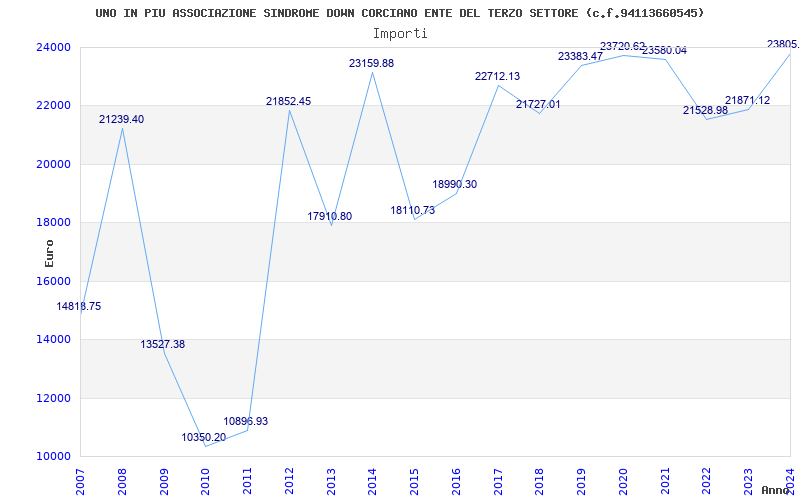Image resolution: width=800 pixels, height=500 pixels.
Task: Click the 2007 year axis label
Action: [x=80, y=482]
